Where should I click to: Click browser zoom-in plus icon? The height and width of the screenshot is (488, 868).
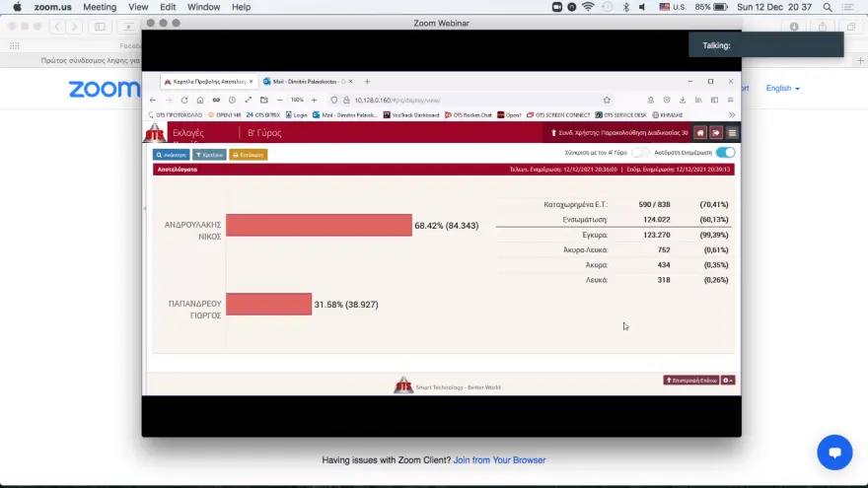tap(314, 100)
